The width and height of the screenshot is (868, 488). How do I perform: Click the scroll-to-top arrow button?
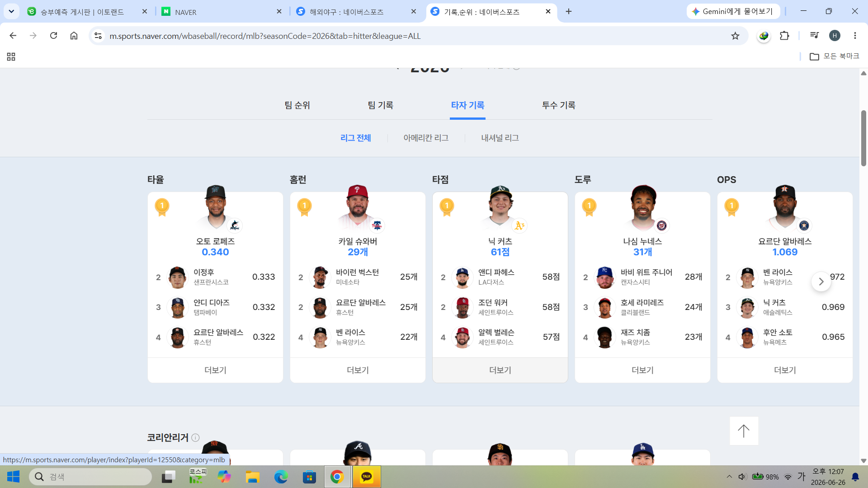coord(744,431)
